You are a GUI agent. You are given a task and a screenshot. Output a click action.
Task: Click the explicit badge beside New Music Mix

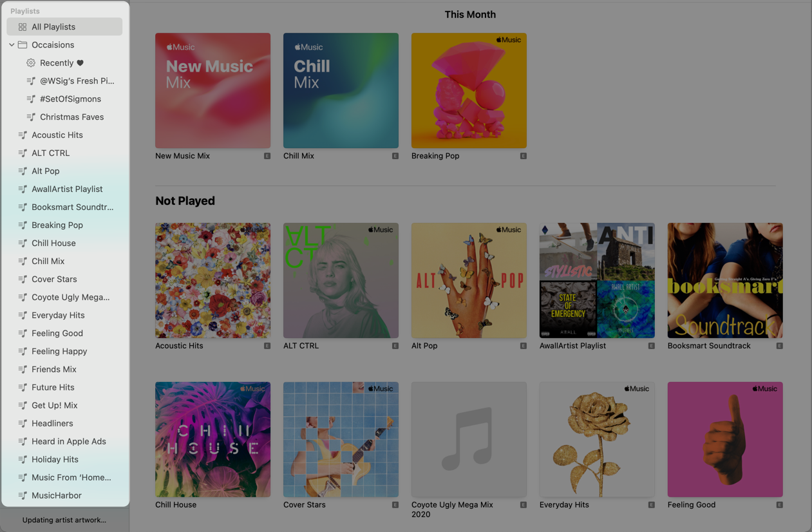[x=267, y=156]
